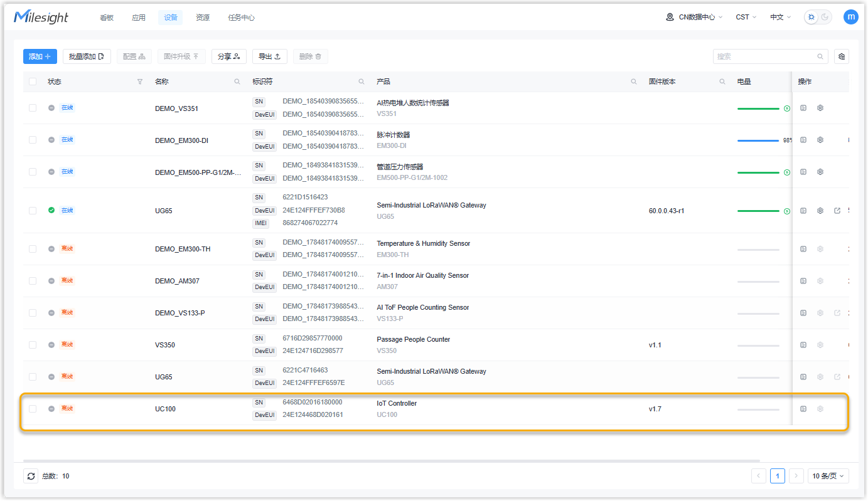The image size is (868, 501).
Task: Open the user avatar menu
Action: tap(851, 17)
